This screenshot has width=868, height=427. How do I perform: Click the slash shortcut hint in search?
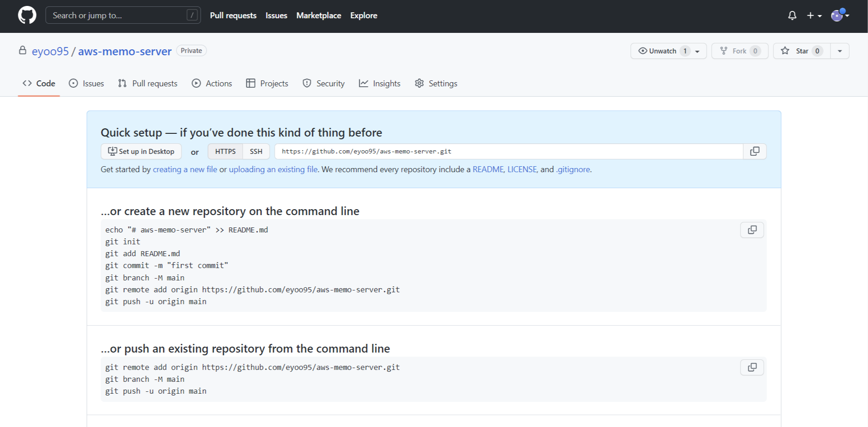point(192,16)
